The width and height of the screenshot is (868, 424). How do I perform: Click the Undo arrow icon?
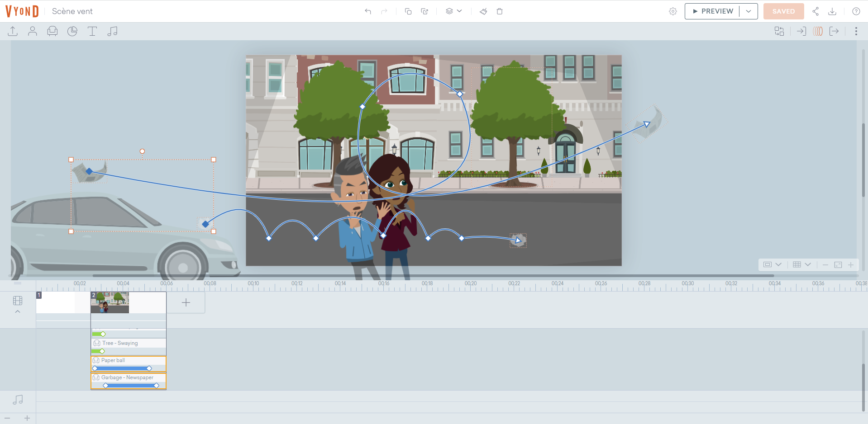click(x=368, y=11)
